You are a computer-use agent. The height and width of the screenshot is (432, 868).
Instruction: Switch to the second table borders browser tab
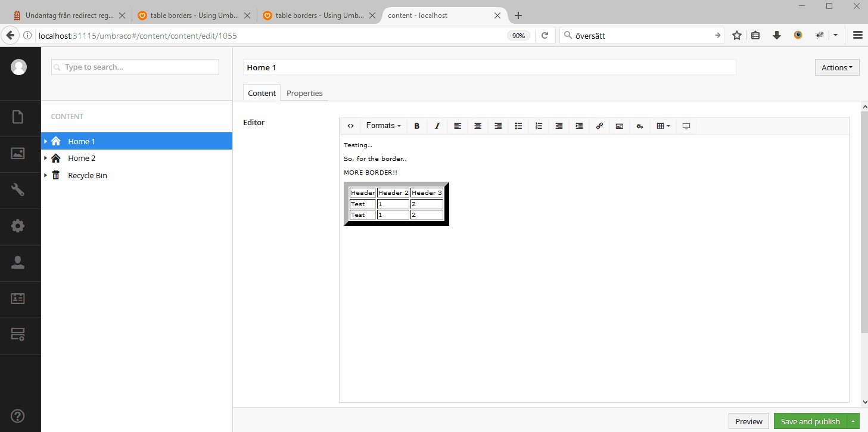pos(319,15)
